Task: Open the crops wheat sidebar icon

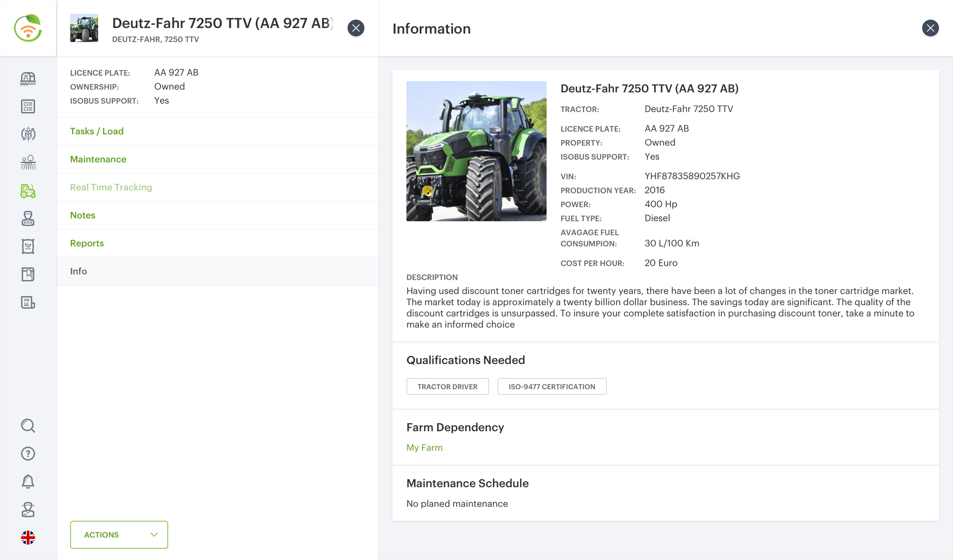Action: pyautogui.click(x=28, y=134)
